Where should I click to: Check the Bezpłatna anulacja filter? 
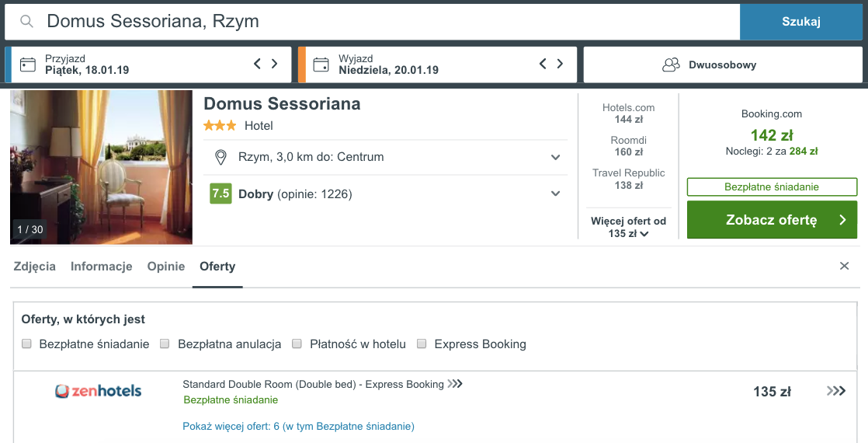tap(165, 344)
